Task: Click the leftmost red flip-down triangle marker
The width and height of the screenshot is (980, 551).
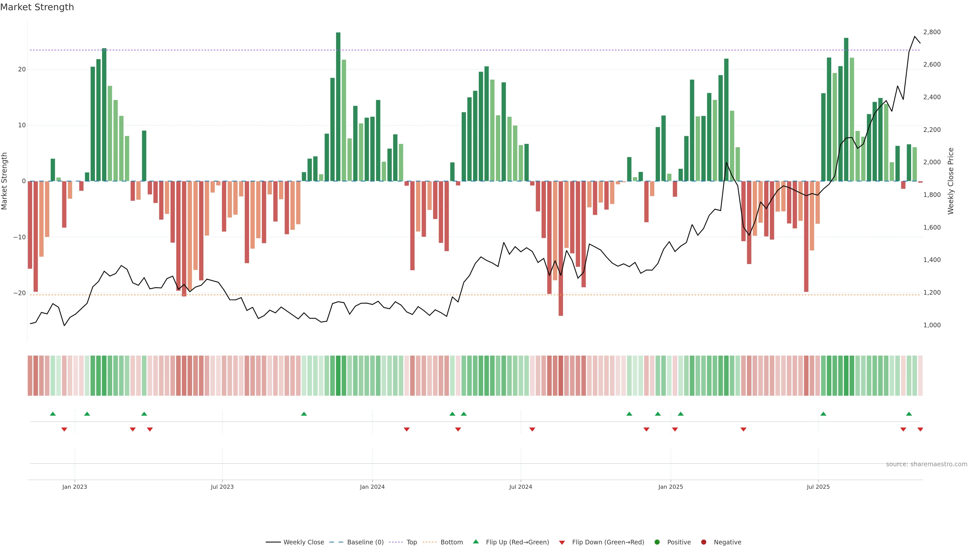Action: pos(64,429)
